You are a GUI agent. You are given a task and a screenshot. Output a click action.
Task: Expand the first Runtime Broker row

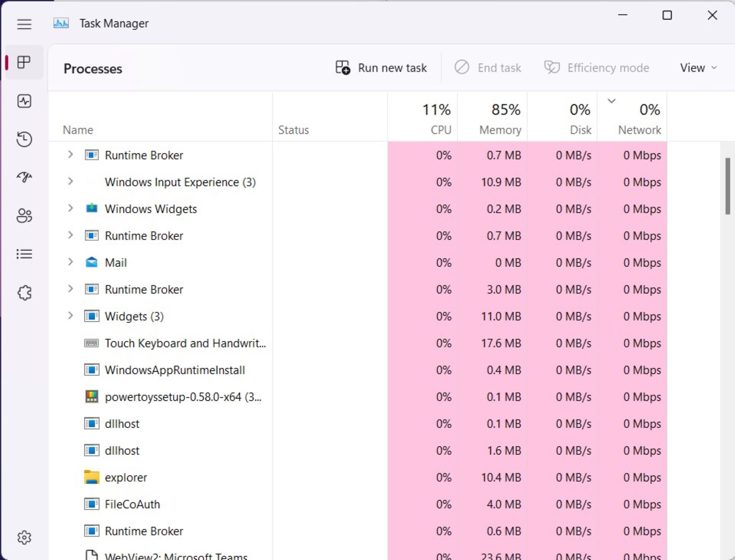click(x=70, y=155)
